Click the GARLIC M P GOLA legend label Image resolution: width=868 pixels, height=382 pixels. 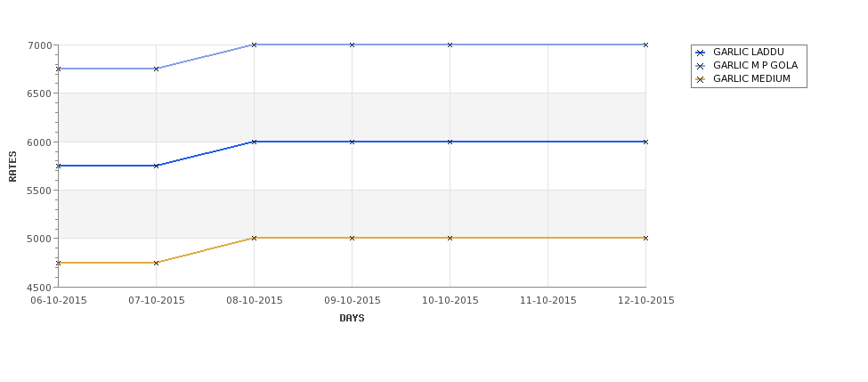(x=755, y=65)
